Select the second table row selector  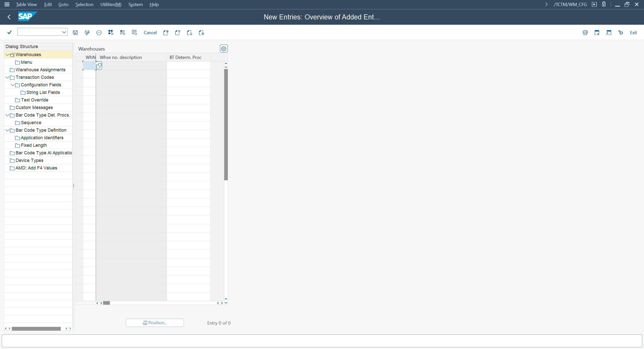[79, 74]
